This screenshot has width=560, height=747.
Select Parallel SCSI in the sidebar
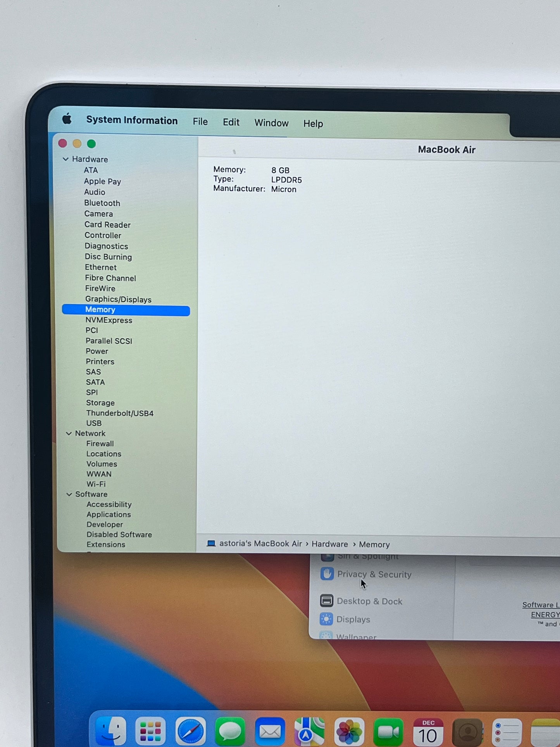click(109, 341)
